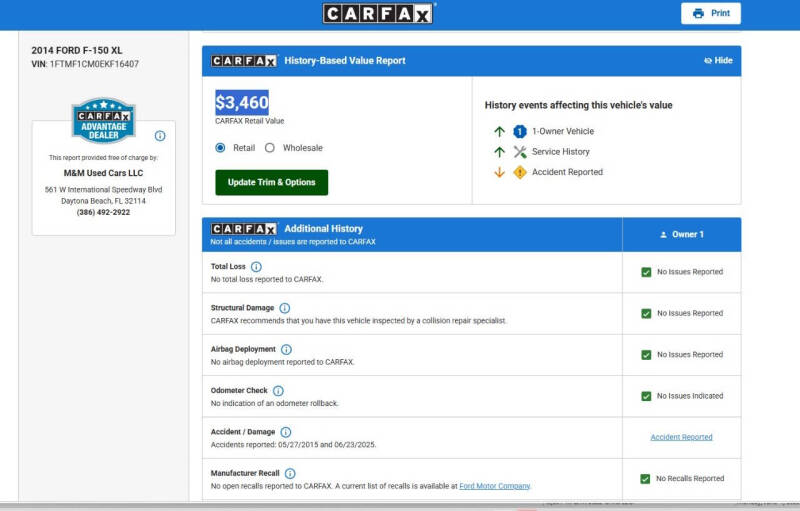
Task: Click the dealer phone number (386) 492-2922
Action: (x=103, y=212)
